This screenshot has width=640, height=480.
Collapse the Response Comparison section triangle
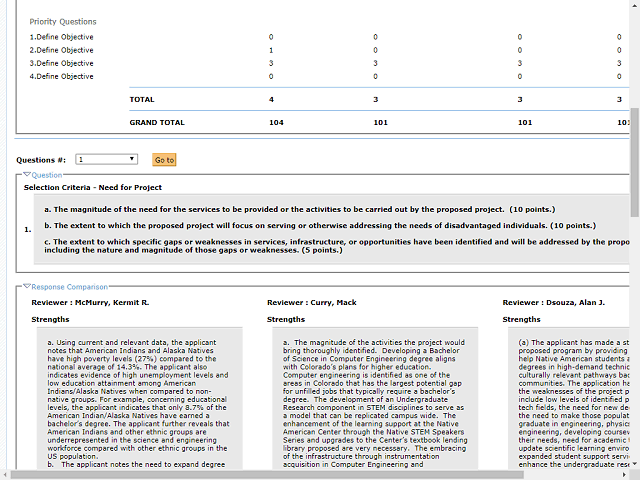click(27, 287)
